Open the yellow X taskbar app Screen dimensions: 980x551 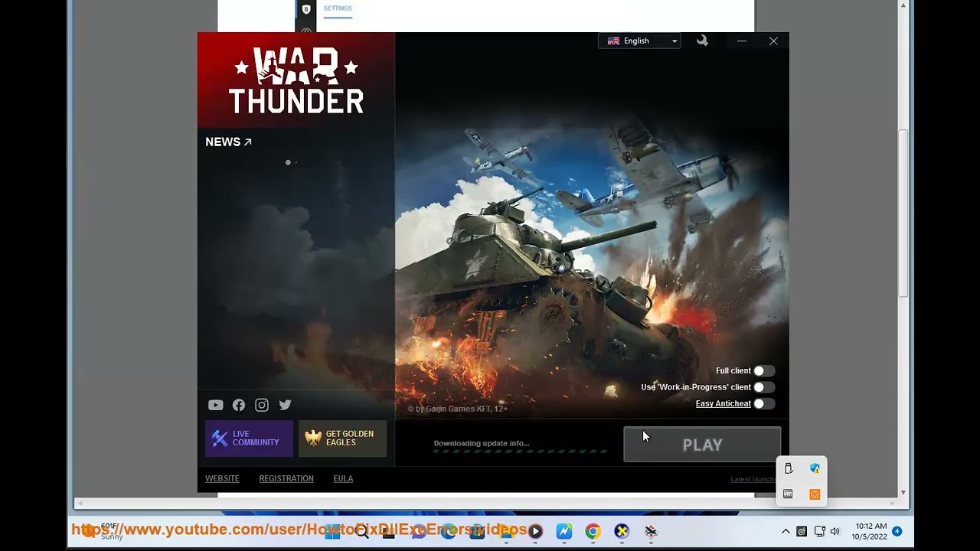point(622,531)
